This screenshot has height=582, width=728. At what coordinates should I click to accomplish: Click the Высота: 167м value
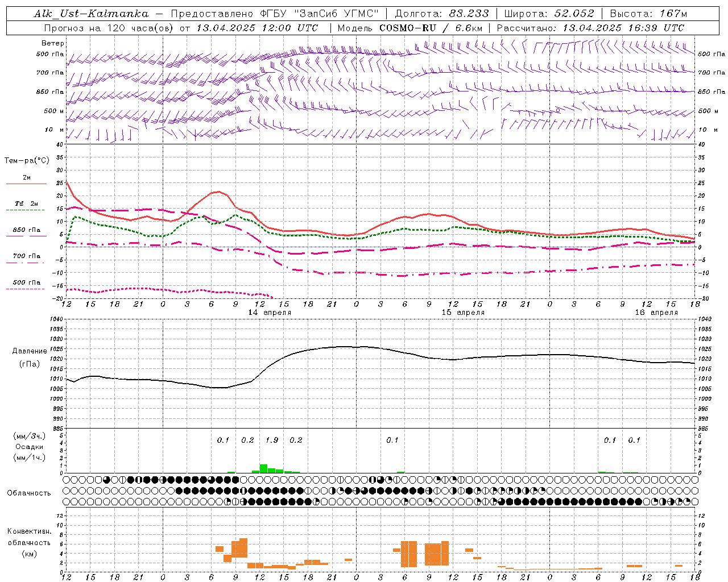click(x=648, y=14)
